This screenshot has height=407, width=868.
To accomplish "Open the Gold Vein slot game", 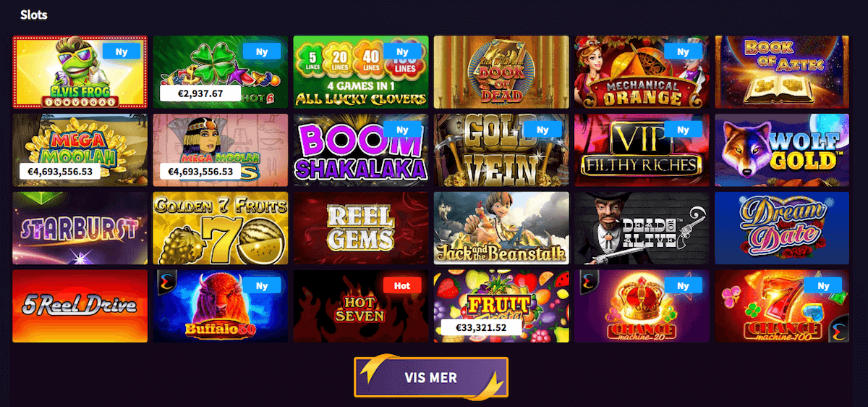I will tap(501, 150).
